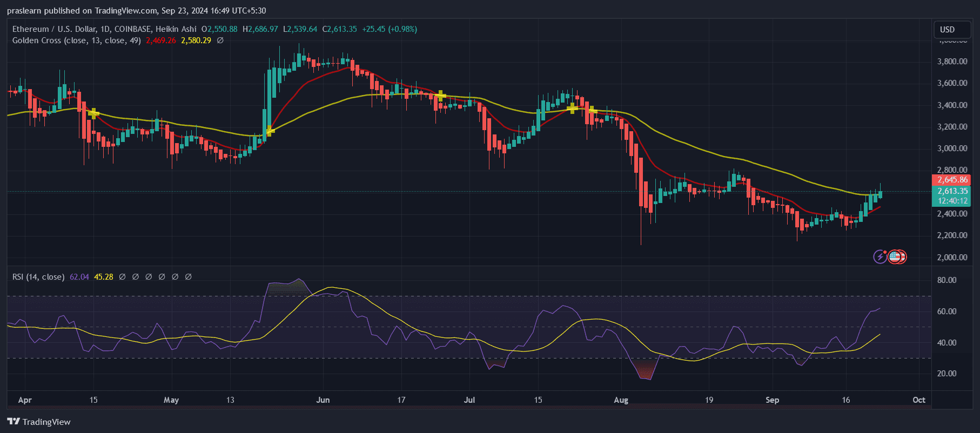980x433 pixels.
Task: Click the 3,800.00 price scale label
Action: pos(952,62)
